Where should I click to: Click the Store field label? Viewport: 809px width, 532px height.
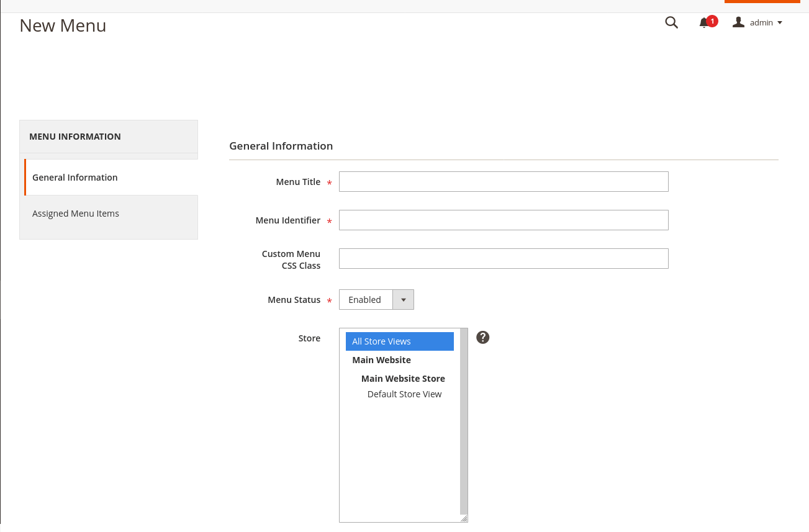point(309,338)
